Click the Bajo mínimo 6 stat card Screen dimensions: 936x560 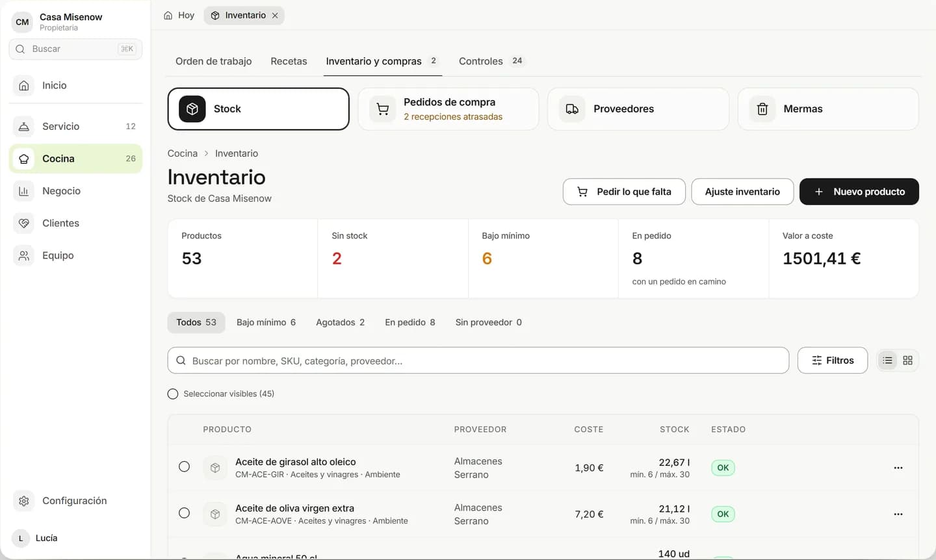tap(543, 259)
